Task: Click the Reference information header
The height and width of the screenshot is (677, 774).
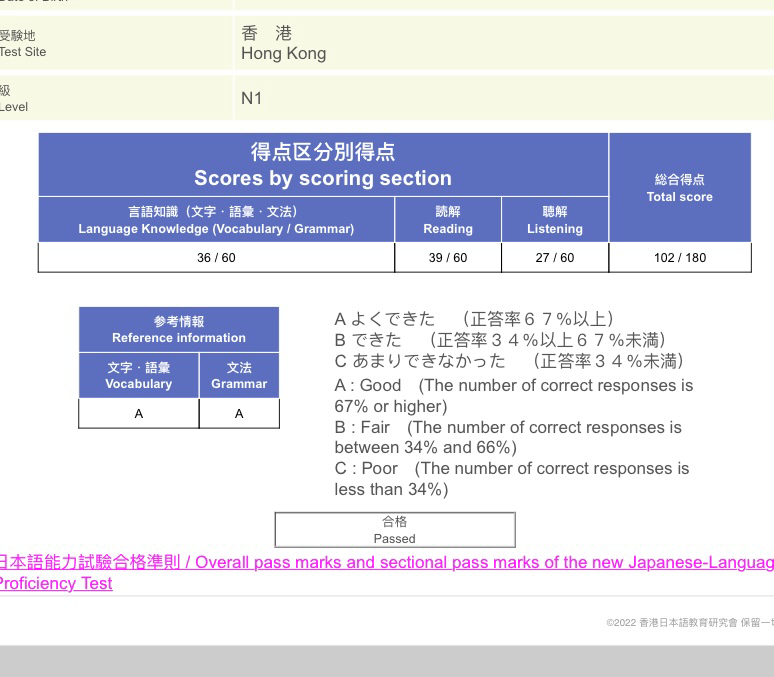Action: [179, 329]
